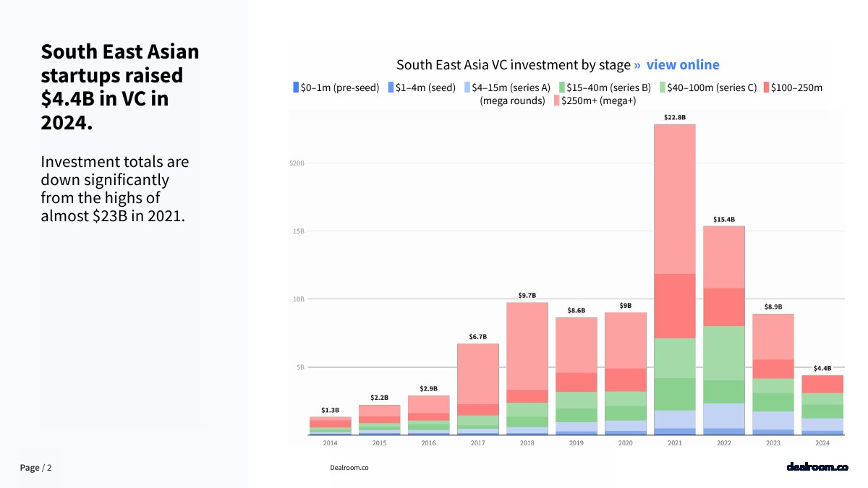868x488 pixels.
Task: Open the 'view online' link
Action: tap(682, 65)
